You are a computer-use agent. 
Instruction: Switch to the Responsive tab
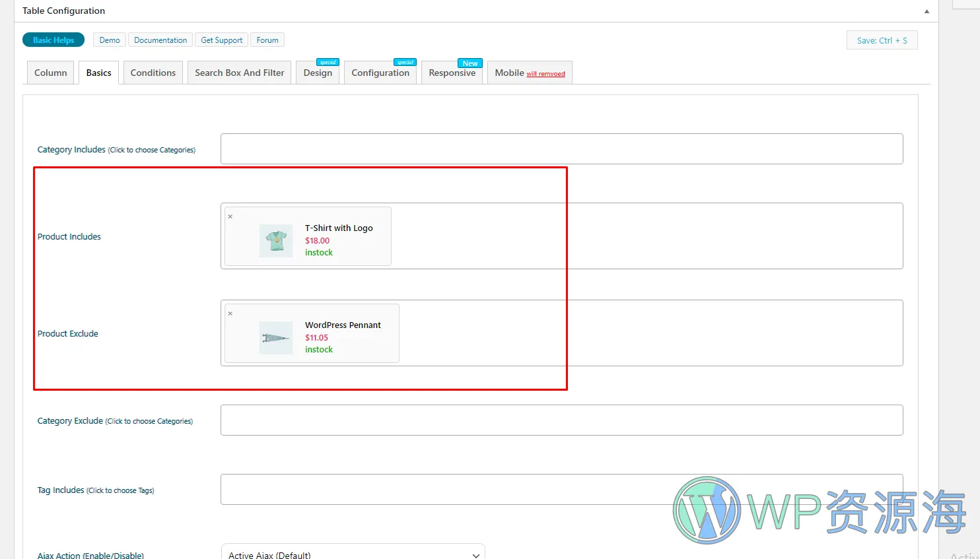pos(452,73)
